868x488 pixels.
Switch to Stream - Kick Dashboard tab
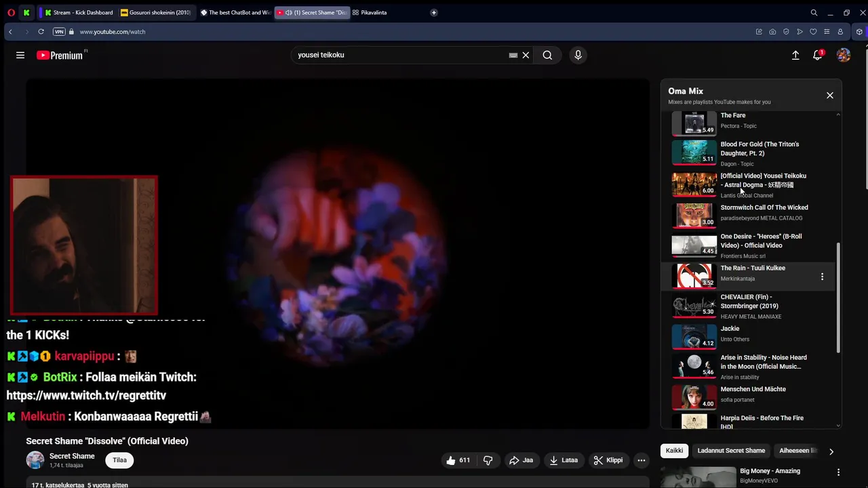point(78,12)
